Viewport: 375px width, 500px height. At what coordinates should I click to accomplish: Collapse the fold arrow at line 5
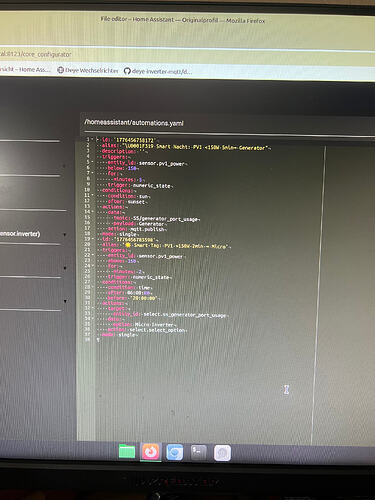[x=92, y=162]
